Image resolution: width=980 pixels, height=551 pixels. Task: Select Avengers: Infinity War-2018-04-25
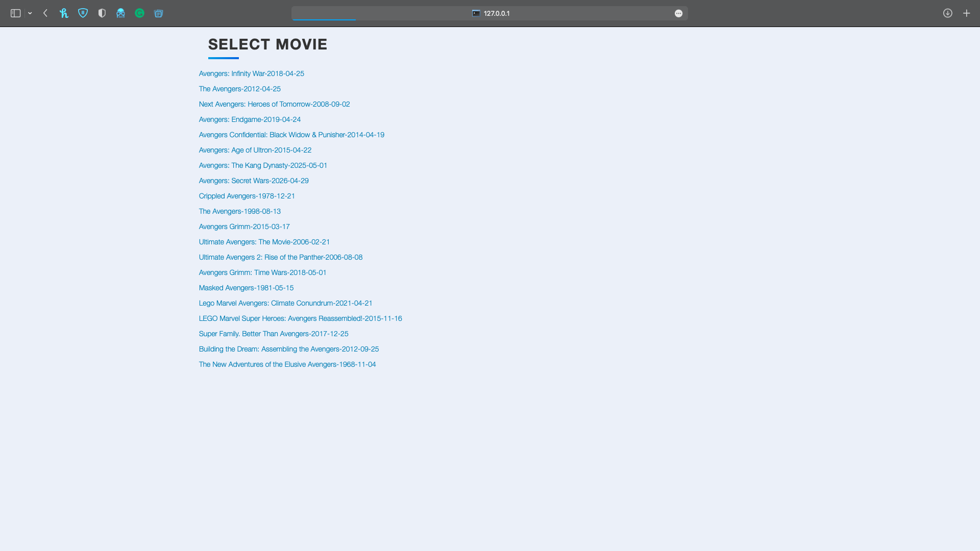click(251, 73)
